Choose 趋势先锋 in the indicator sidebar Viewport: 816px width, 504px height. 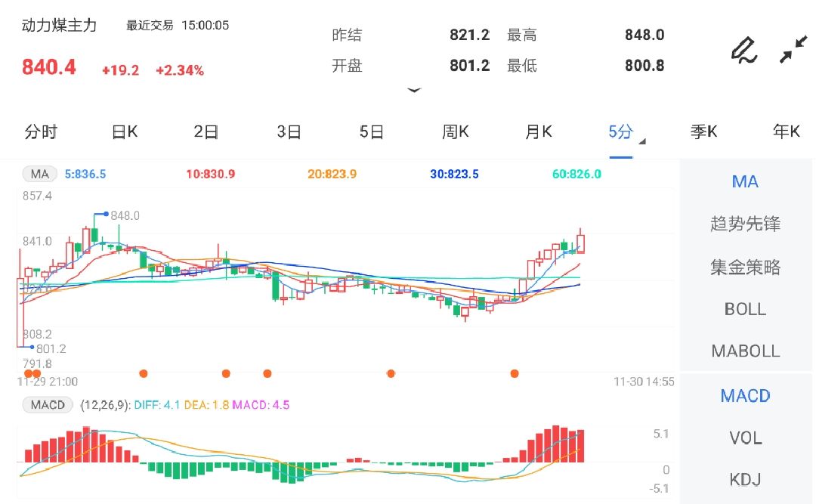point(745,224)
